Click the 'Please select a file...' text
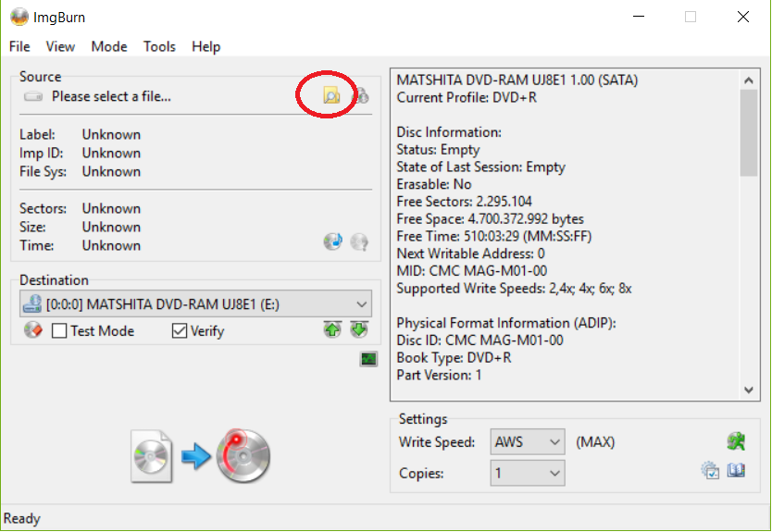 [x=112, y=96]
